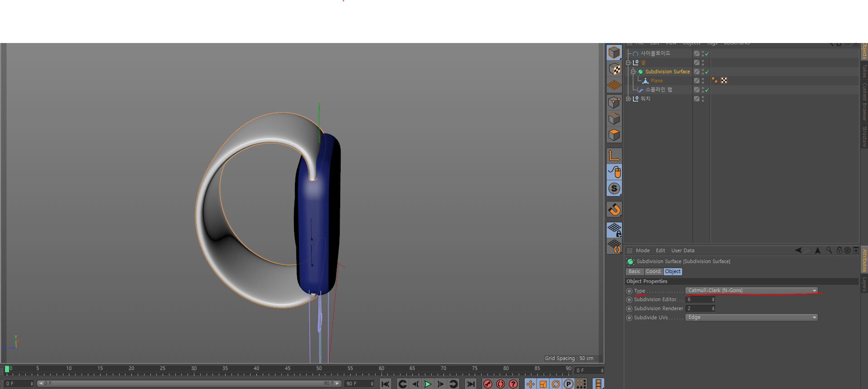The height and width of the screenshot is (389, 868).
Task: Toggle the Autokeying red icon
Action: [501, 384]
